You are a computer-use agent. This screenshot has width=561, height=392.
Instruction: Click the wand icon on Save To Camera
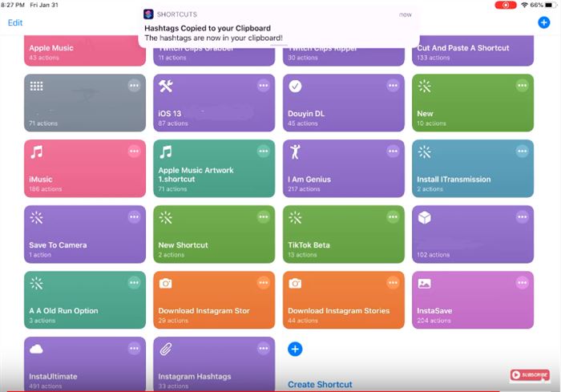point(37,217)
